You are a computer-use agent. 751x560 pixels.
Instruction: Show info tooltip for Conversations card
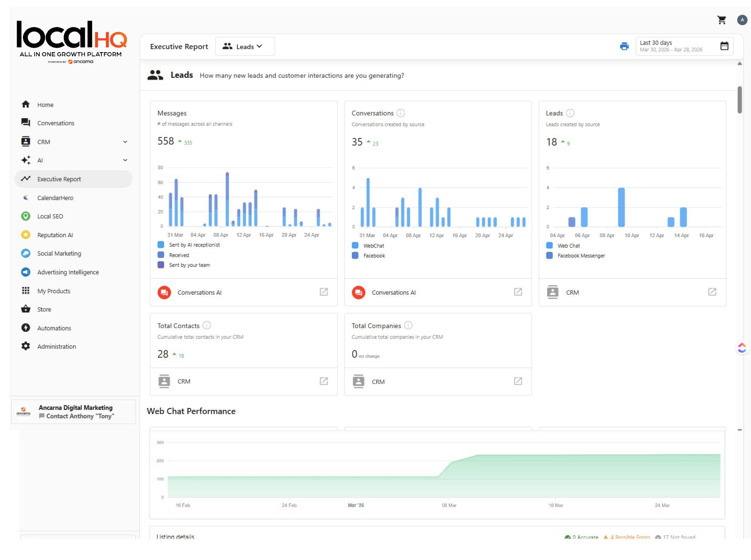click(401, 113)
